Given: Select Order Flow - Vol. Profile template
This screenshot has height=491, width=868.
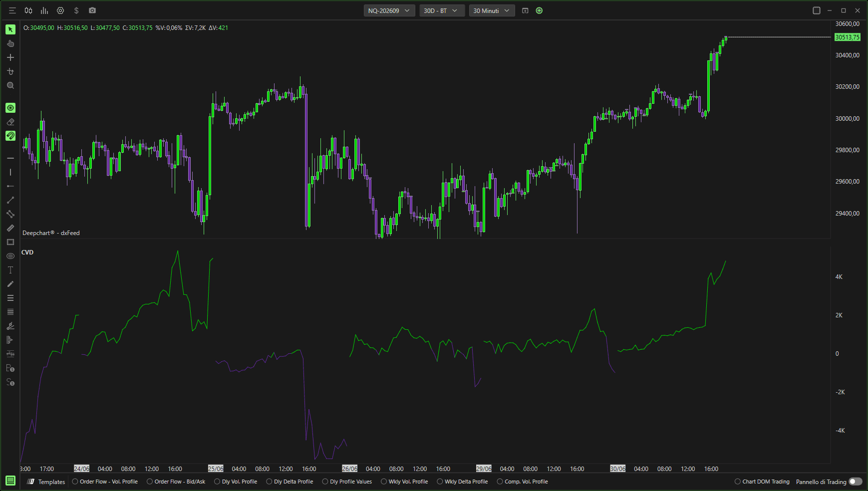Looking at the screenshot, I should pyautogui.click(x=105, y=482).
